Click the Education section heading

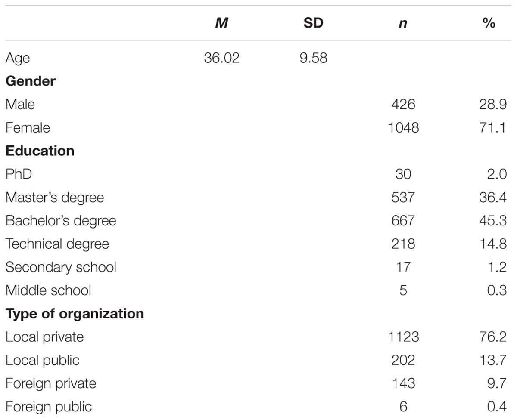point(40,151)
